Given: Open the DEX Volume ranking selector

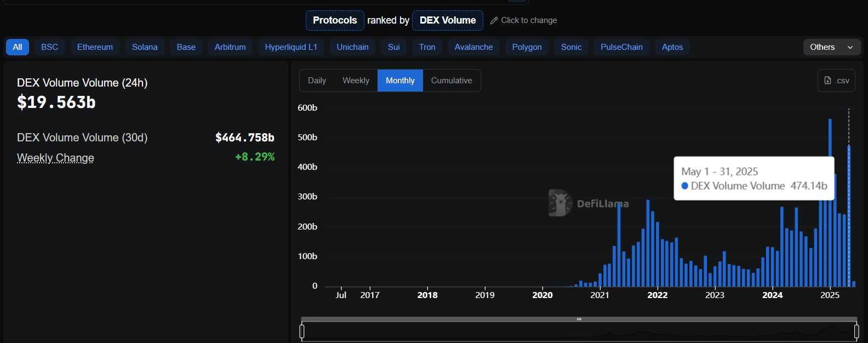Looking at the screenshot, I should point(448,20).
